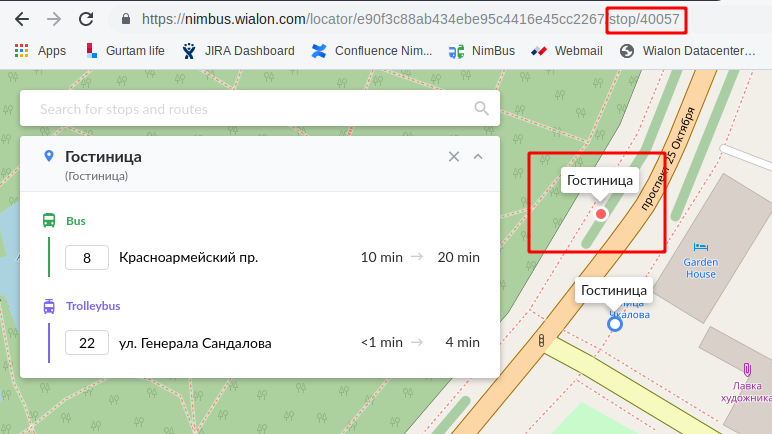
Task: Click the search magnifier icon
Action: 481,109
